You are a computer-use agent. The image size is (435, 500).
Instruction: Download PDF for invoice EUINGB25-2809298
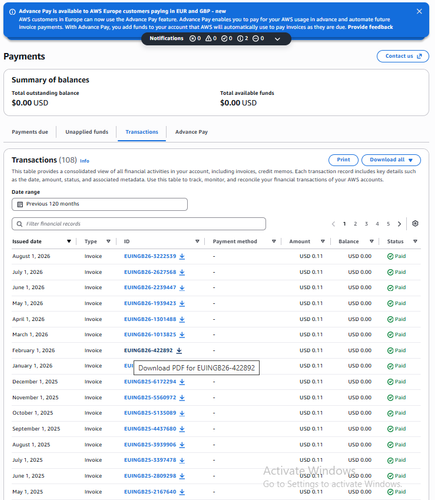coord(182,476)
